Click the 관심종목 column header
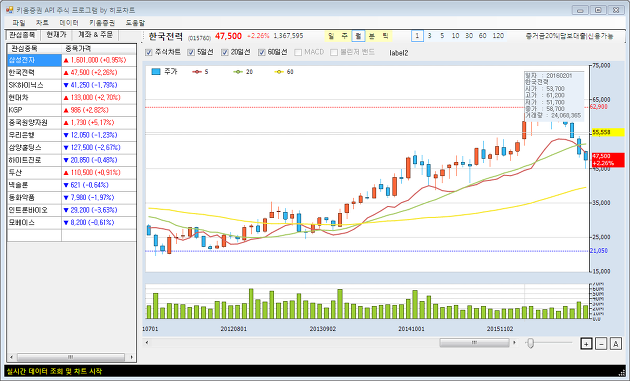This screenshot has height=381, width=630. coord(34,48)
